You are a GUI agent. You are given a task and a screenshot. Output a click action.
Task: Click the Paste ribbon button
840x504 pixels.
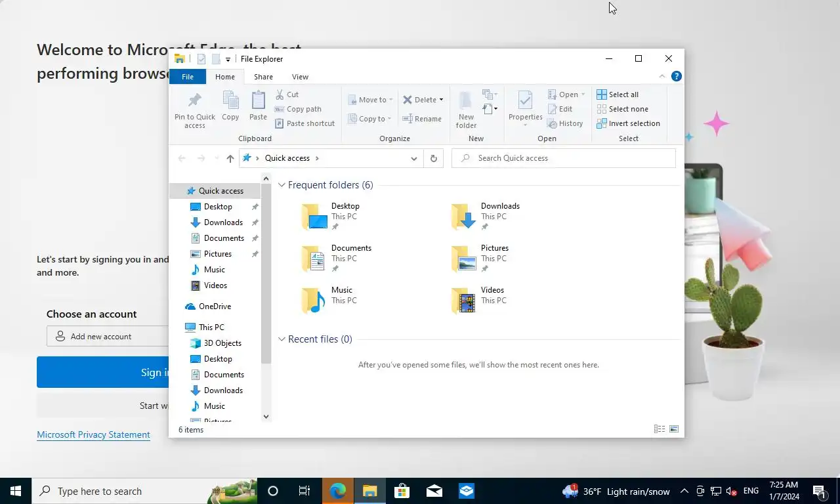click(x=258, y=106)
